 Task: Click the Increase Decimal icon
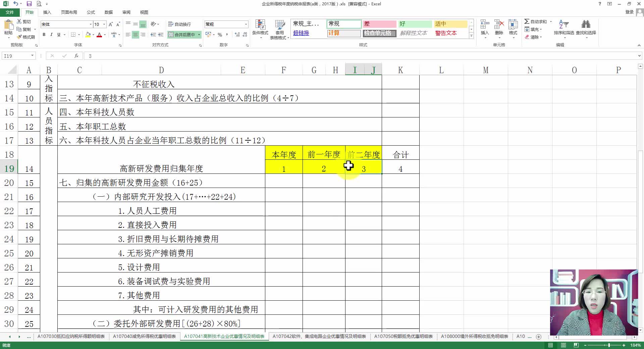236,35
